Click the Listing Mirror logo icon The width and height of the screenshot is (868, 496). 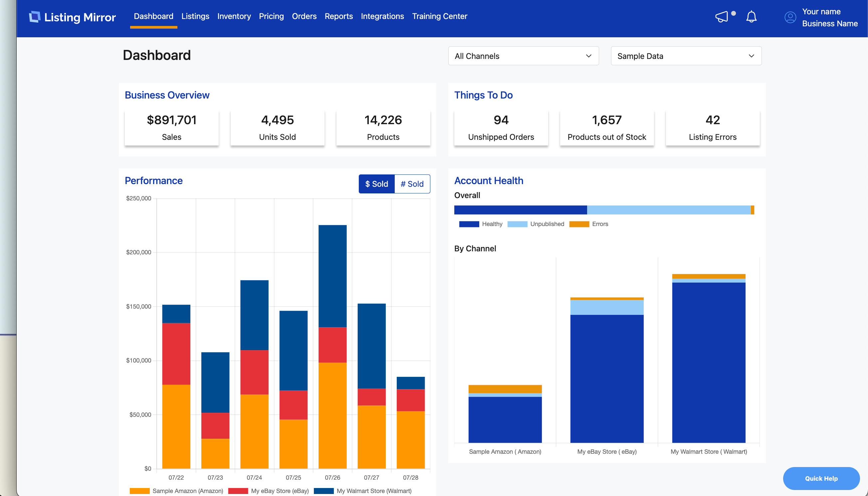(x=34, y=17)
